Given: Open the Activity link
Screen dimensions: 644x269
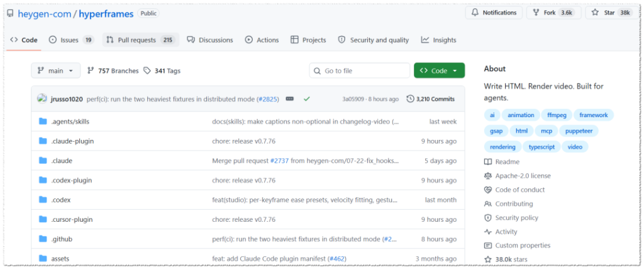Looking at the screenshot, I should click(501, 232).
